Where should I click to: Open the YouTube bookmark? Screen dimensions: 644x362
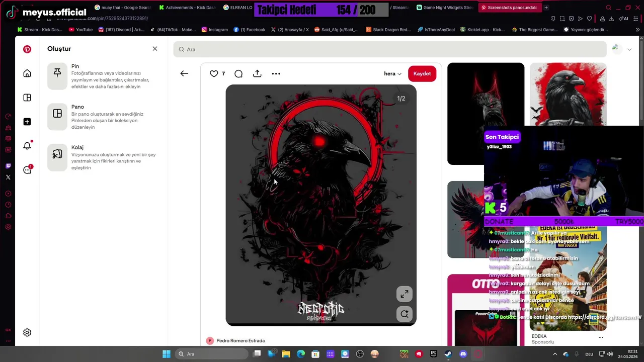point(80,30)
